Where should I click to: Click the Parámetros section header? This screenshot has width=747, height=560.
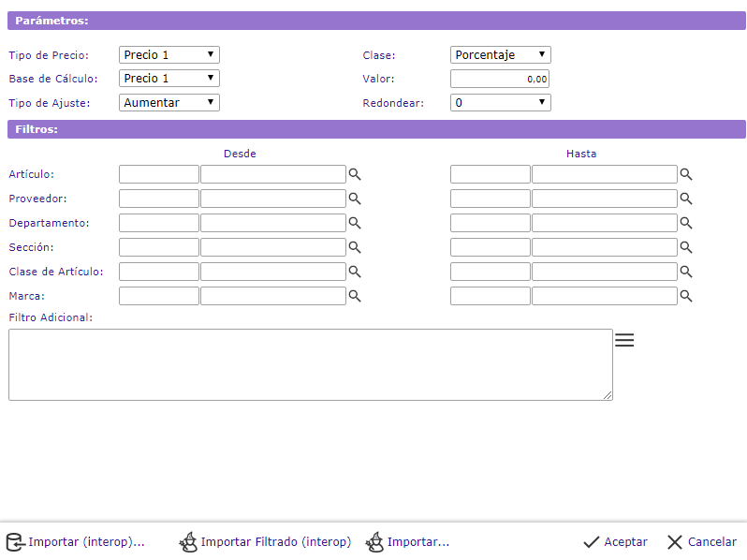tap(377, 21)
